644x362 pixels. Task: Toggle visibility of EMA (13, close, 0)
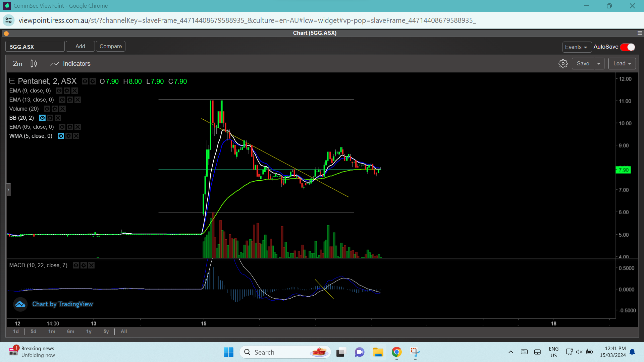[62, 100]
